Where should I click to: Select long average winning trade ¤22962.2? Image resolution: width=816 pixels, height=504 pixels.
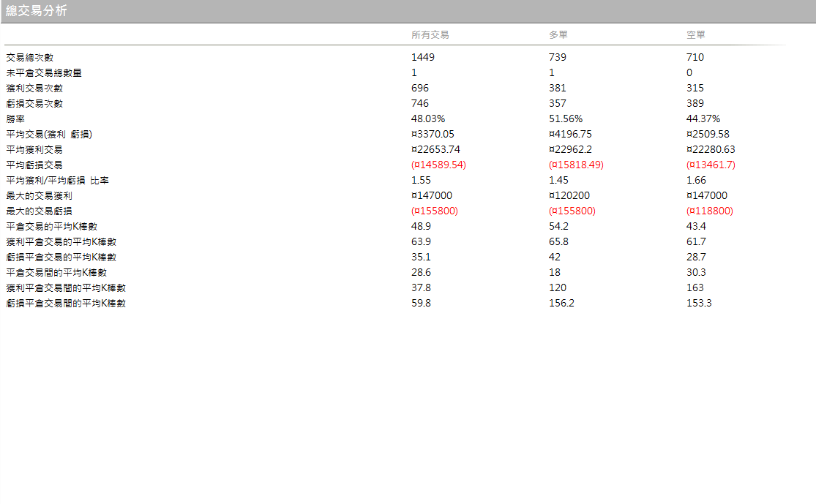pyautogui.click(x=570, y=149)
